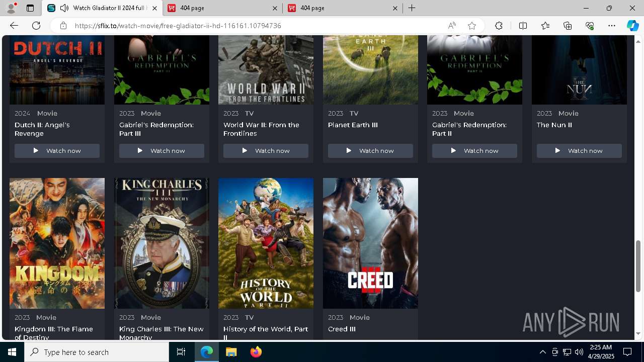Click Watch now for World War II: From the Frontlines

[x=266, y=151]
